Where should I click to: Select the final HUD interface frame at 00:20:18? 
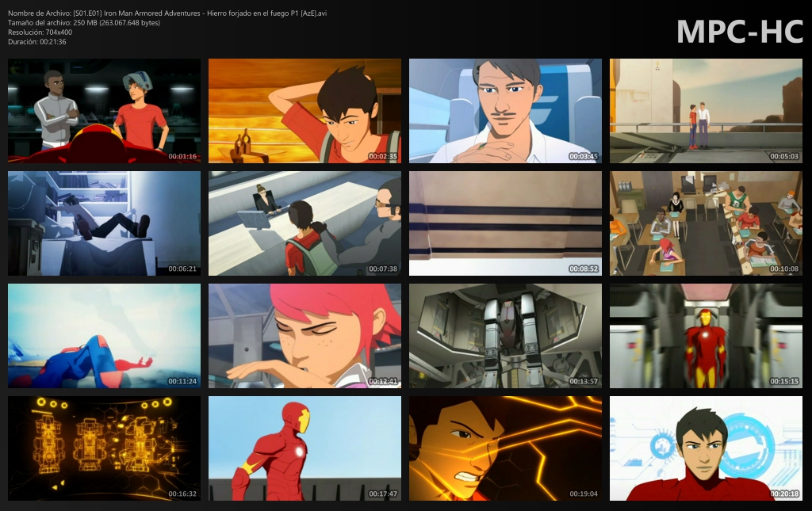click(x=705, y=448)
